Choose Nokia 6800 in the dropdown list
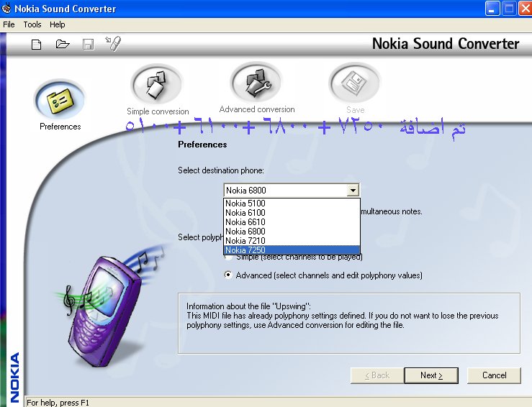Viewport: 532px width, 407px height. (292, 232)
